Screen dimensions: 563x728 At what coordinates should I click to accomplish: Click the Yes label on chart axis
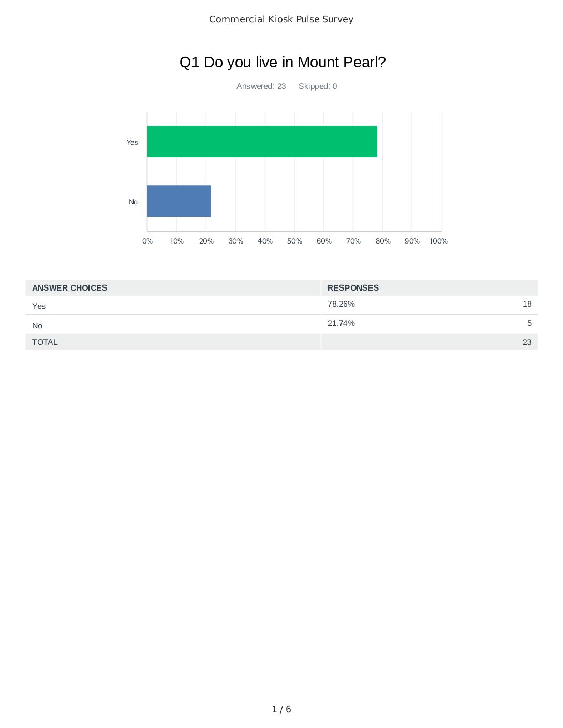(x=132, y=142)
